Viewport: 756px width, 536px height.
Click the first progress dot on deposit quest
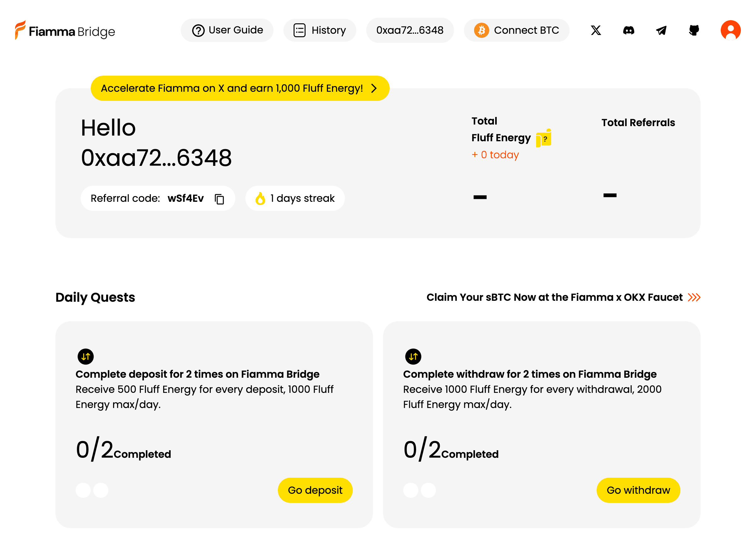pos(83,490)
